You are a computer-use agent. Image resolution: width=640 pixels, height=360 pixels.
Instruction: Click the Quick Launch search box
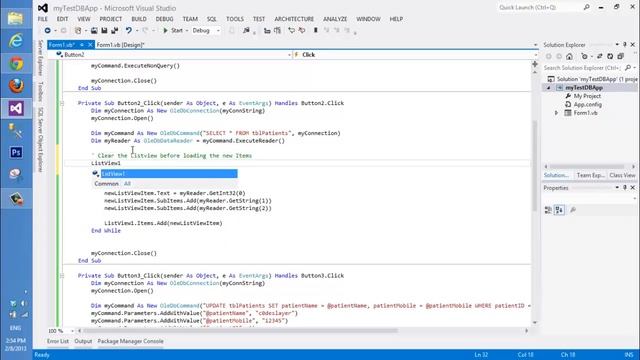tap(544, 7)
